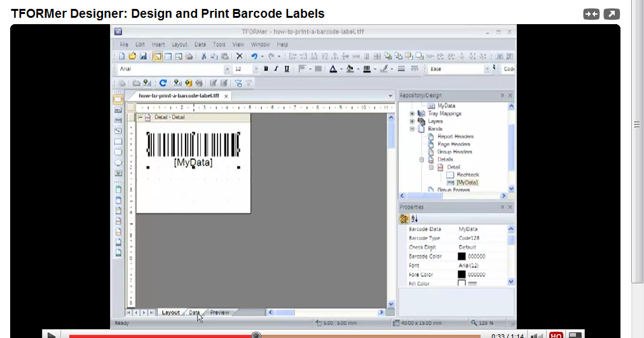Image resolution: width=644 pixels, height=338 pixels.
Task: Toggle Underline formatting
Action: click(x=287, y=69)
